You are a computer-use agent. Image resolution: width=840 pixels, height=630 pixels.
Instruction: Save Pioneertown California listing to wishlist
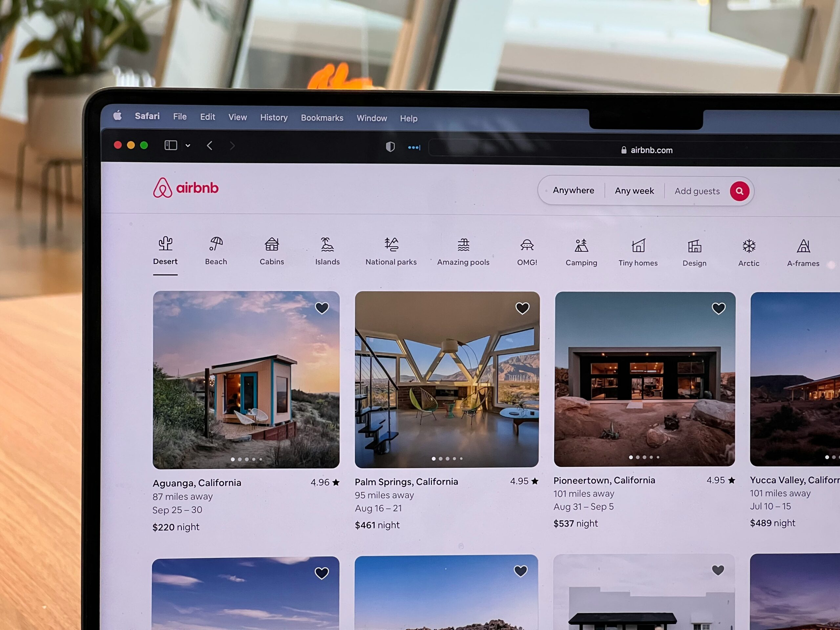point(719,308)
